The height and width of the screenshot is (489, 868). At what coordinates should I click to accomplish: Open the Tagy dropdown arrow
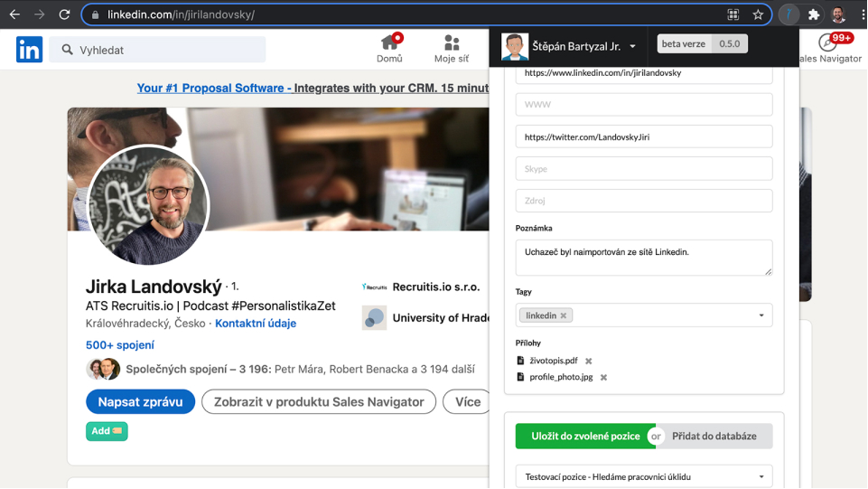click(761, 315)
